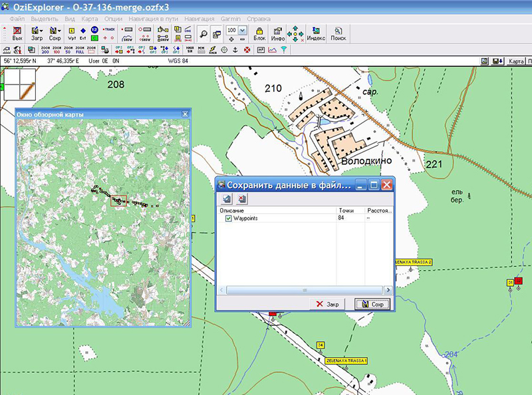The width and height of the screenshot is (532, 395).
Task: Click the Блок lock toolbar button
Action: click(x=259, y=34)
